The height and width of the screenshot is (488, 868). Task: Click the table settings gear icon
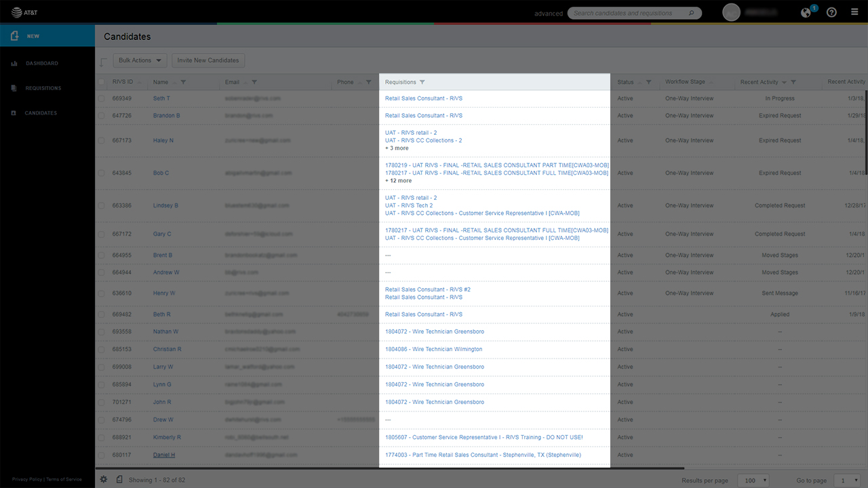coord(104,479)
